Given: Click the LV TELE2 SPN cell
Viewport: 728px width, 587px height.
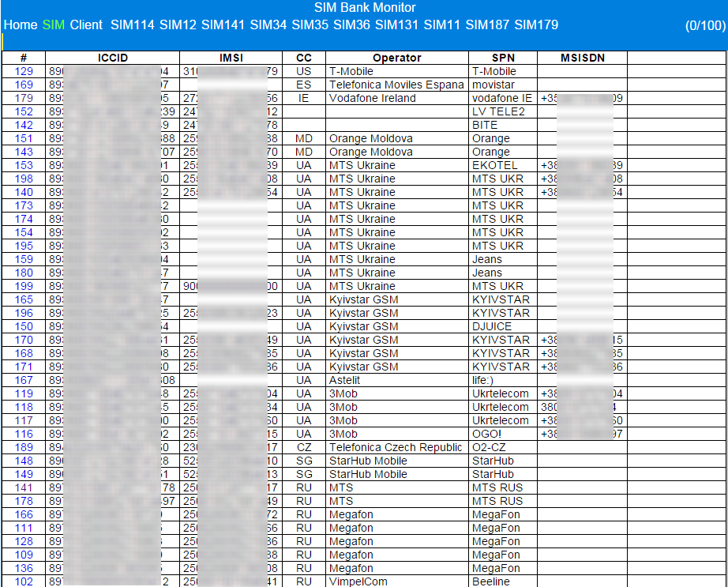Looking at the screenshot, I should click(503, 111).
